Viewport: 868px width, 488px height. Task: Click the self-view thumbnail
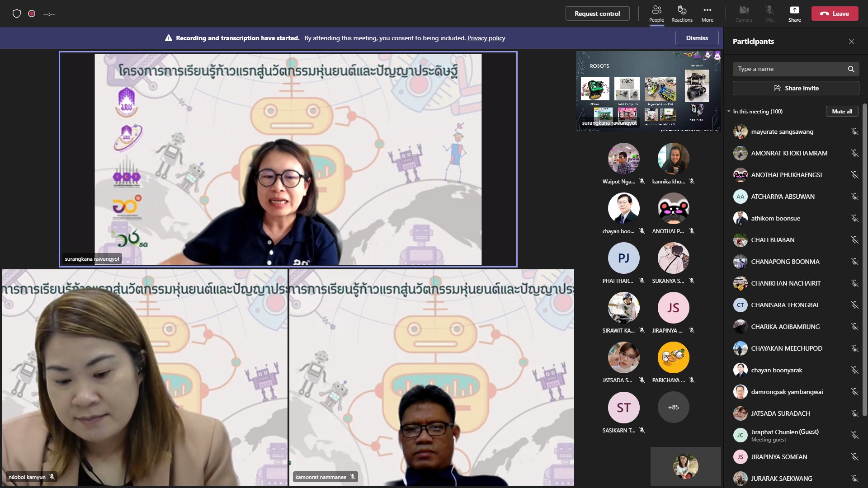click(685, 466)
